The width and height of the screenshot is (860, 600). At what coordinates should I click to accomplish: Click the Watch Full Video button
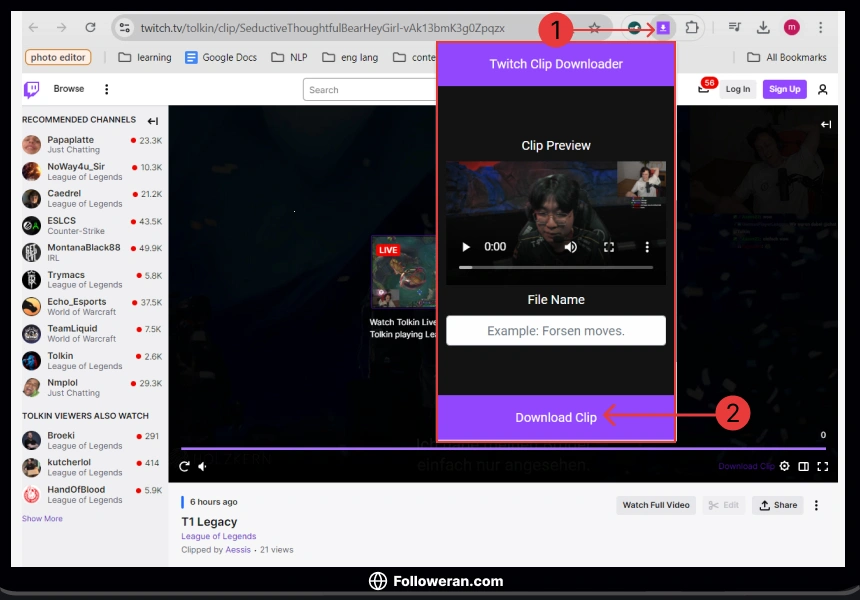coord(656,505)
